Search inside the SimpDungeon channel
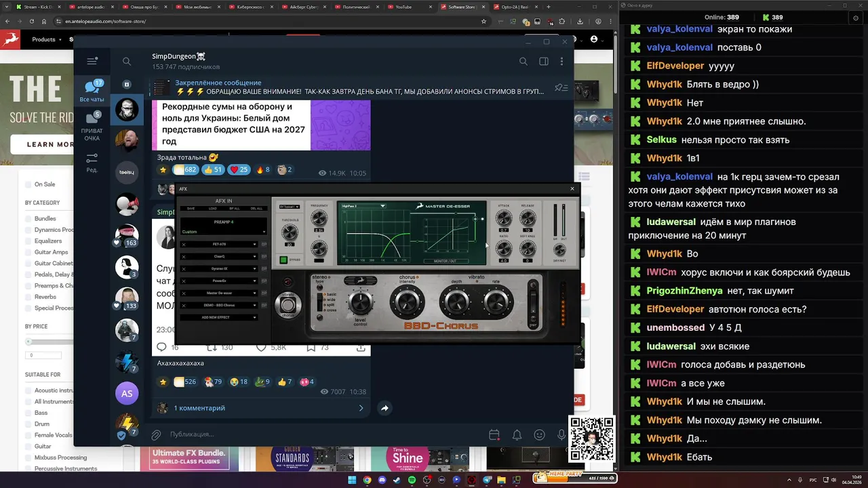868x488 pixels. [x=523, y=61]
